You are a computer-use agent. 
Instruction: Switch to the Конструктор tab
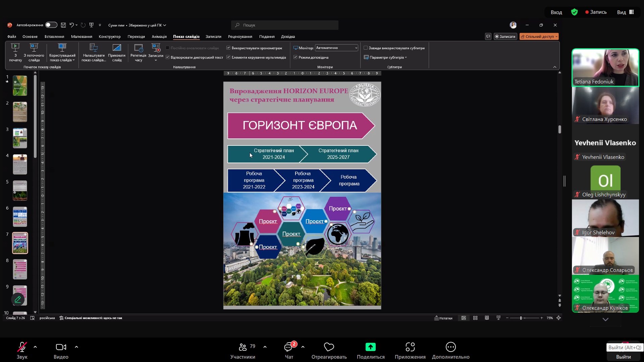coord(110,37)
